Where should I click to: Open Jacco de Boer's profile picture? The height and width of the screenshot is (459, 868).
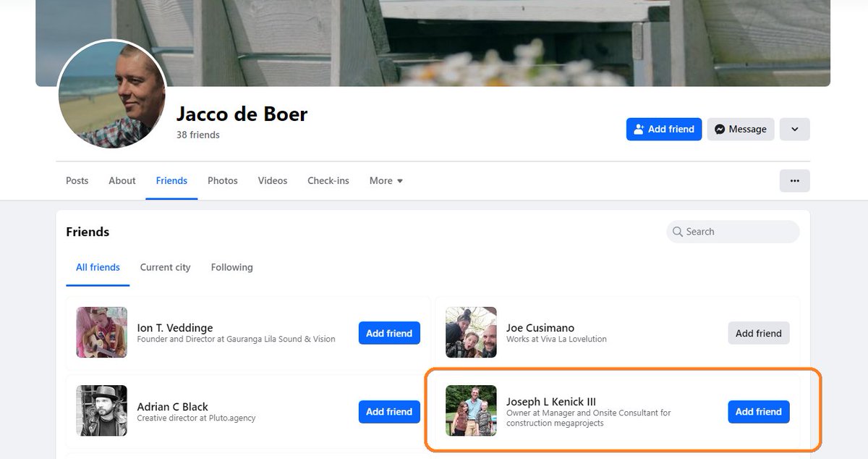[112, 95]
